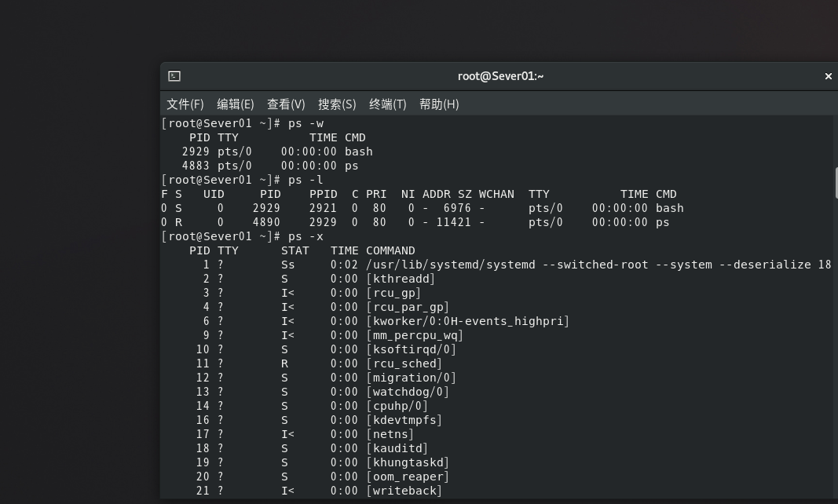The width and height of the screenshot is (838, 504).
Task: Click the root@Sever01:~ window title
Action: [x=500, y=76]
